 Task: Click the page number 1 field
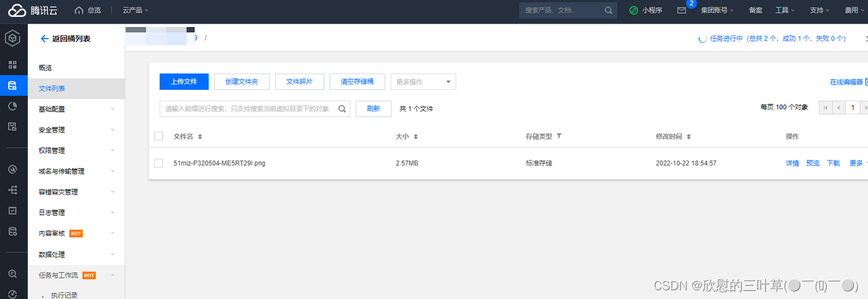tap(853, 108)
